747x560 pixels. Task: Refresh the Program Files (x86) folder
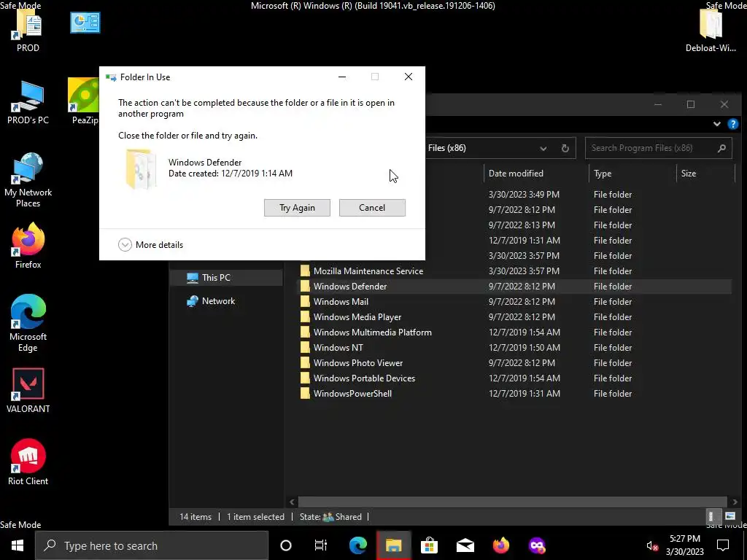click(565, 148)
